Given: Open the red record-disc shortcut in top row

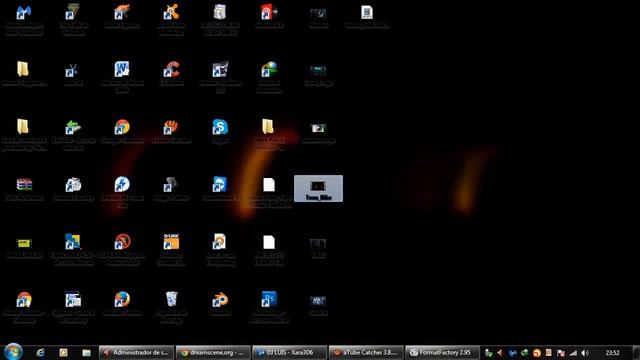Looking at the screenshot, I should 269,13.
